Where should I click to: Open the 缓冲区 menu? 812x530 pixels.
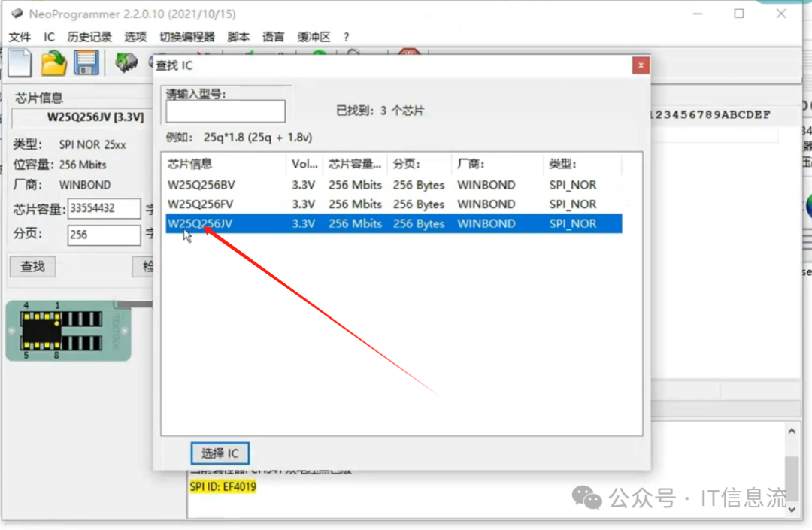(314, 37)
